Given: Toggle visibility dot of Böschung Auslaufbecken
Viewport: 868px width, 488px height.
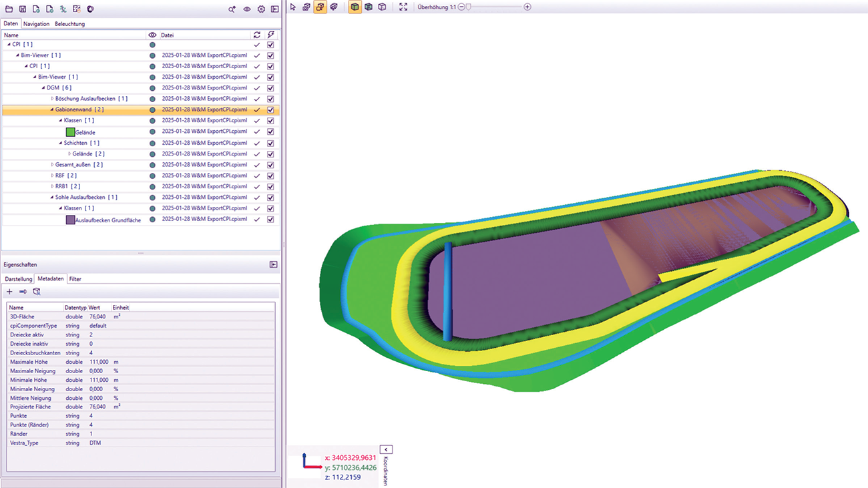Looking at the screenshot, I should click(x=152, y=99).
